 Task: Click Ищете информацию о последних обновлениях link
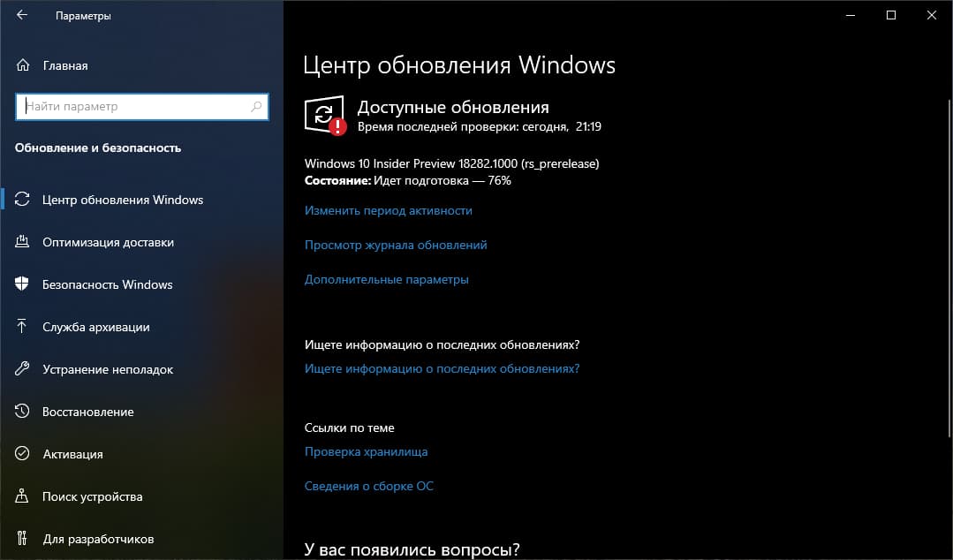442,368
